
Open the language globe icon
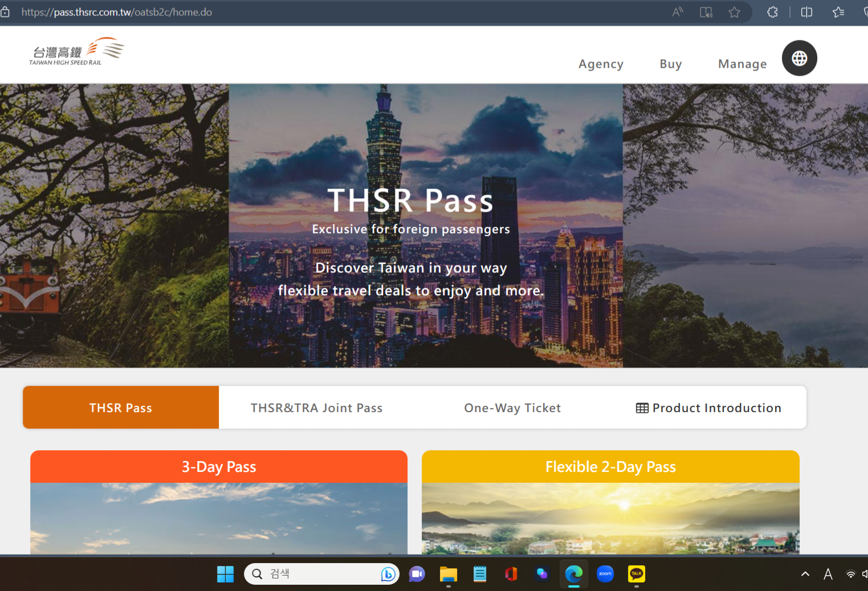pyautogui.click(x=799, y=58)
